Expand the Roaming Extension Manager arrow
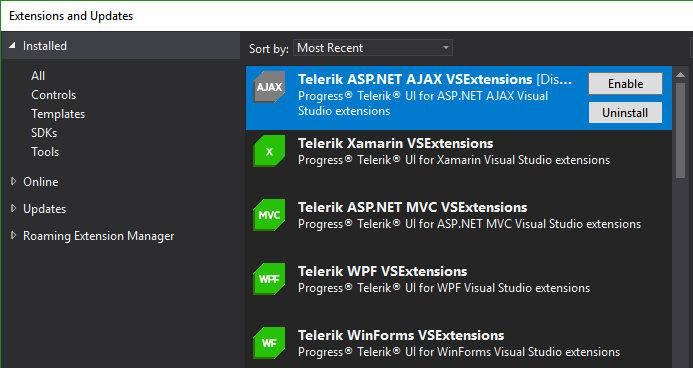 [x=13, y=235]
